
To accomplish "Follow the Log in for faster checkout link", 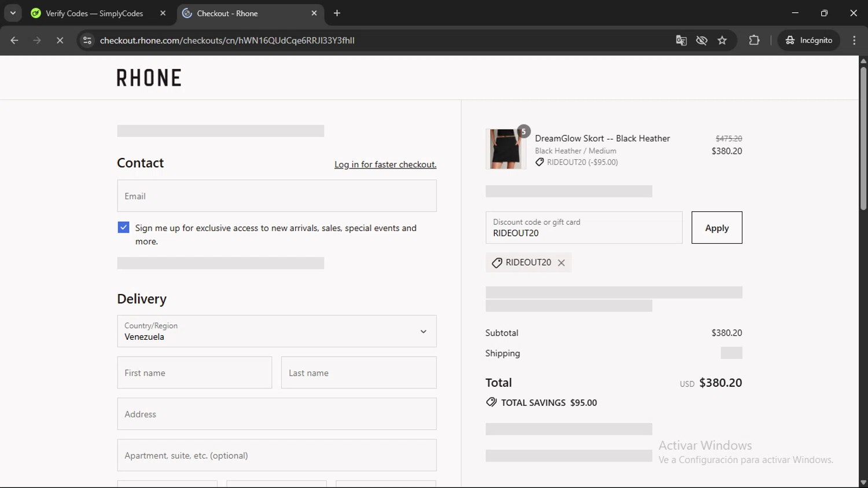I will 385,165.
